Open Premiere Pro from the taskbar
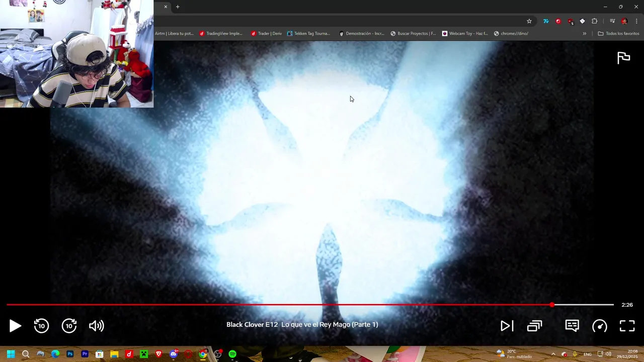The image size is (644, 362). click(85, 354)
